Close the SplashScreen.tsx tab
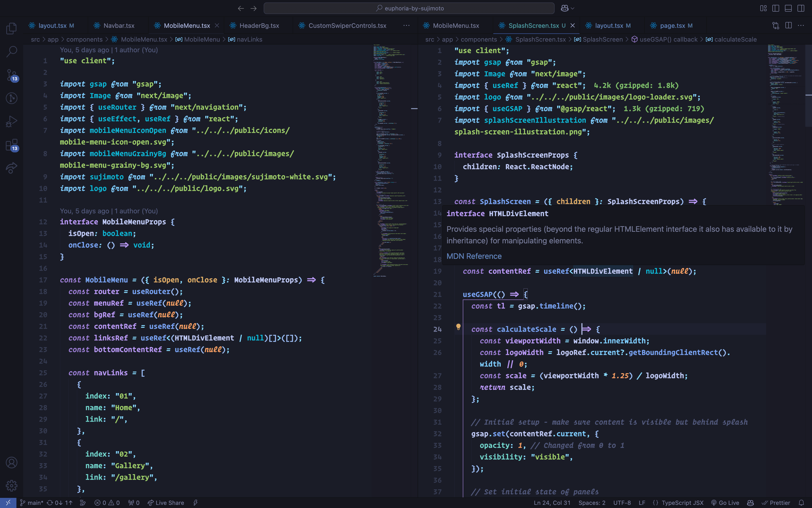 pos(573,26)
